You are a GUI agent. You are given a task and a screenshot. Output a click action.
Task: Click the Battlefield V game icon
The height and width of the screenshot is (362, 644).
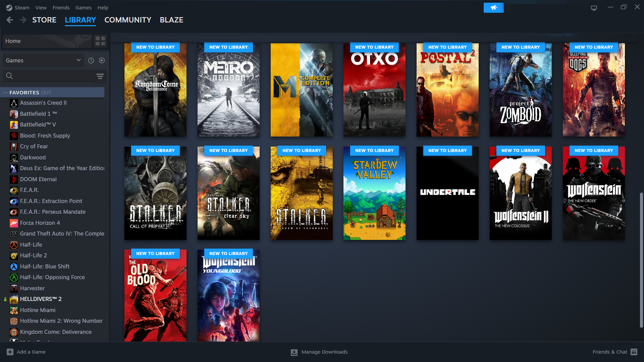tap(14, 125)
